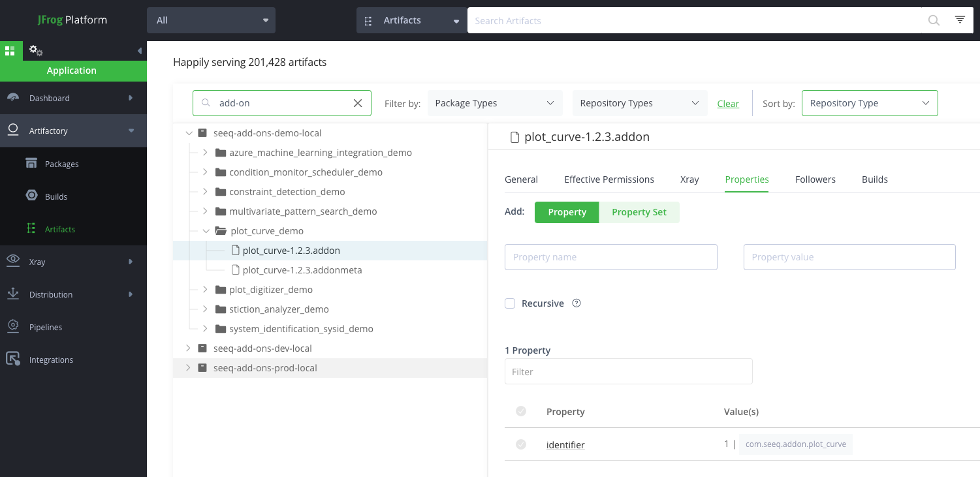Click the Clear filters link
This screenshot has width=980, height=477.
[x=728, y=103]
